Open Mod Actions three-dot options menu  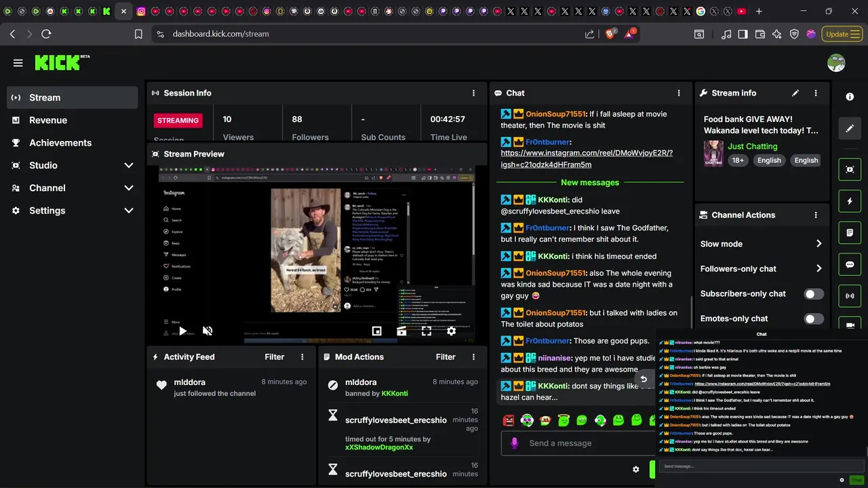[x=473, y=357]
